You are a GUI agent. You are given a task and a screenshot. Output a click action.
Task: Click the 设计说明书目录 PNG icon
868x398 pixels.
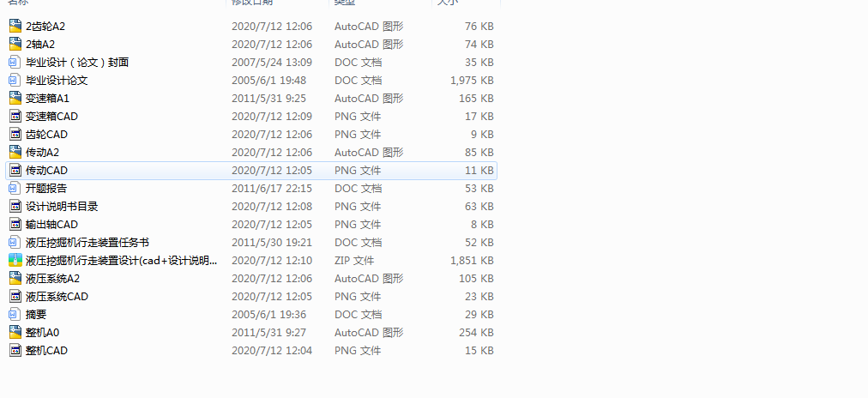click(15, 206)
